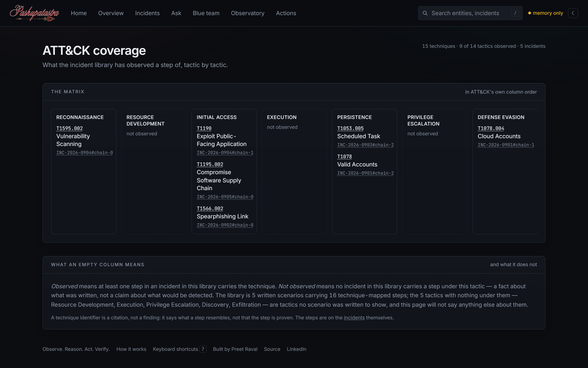Screen dimensions: 588x368
Task: Open technique T1078.004 link
Action: click(491, 128)
